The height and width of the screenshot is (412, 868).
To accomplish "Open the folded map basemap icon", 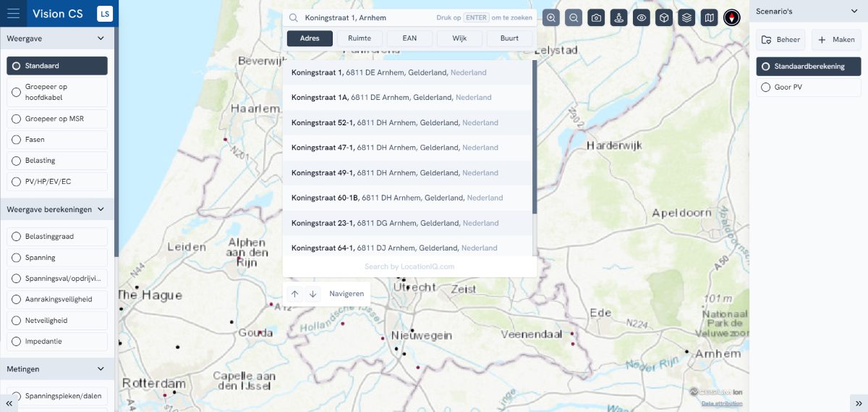I will (x=709, y=18).
